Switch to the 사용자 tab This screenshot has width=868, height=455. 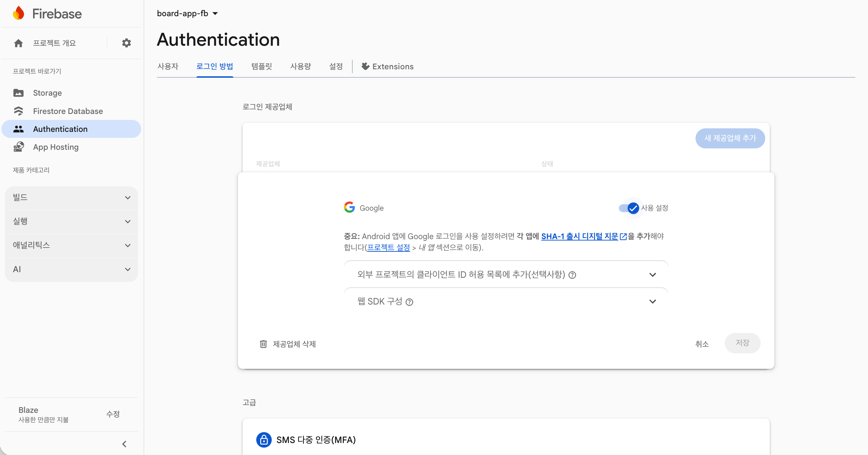click(168, 66)
